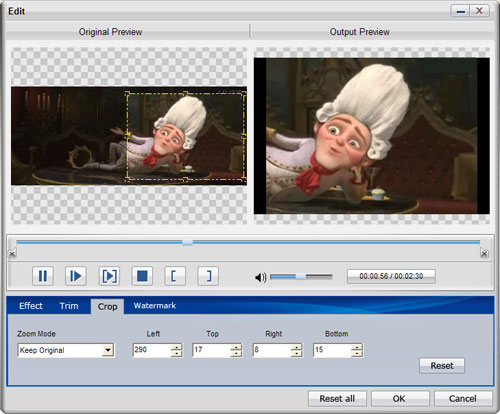
Task: Click the left trim marker on timeline
Action: pos(12,254)
